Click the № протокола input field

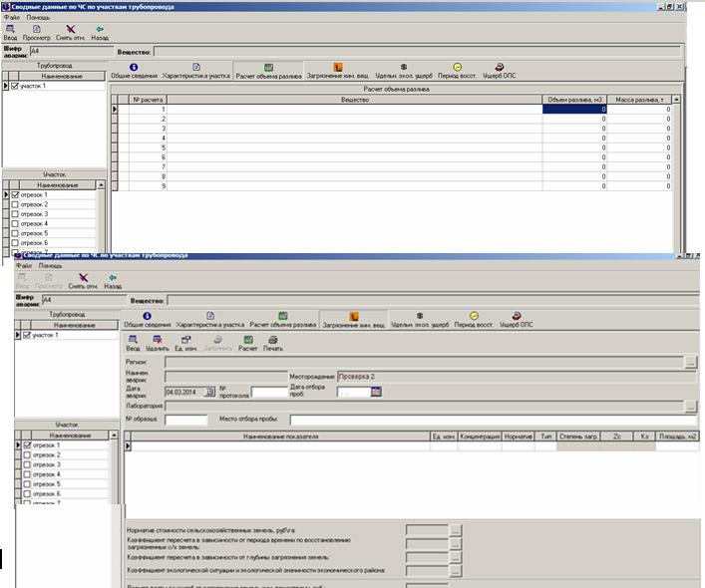point(268,392)
